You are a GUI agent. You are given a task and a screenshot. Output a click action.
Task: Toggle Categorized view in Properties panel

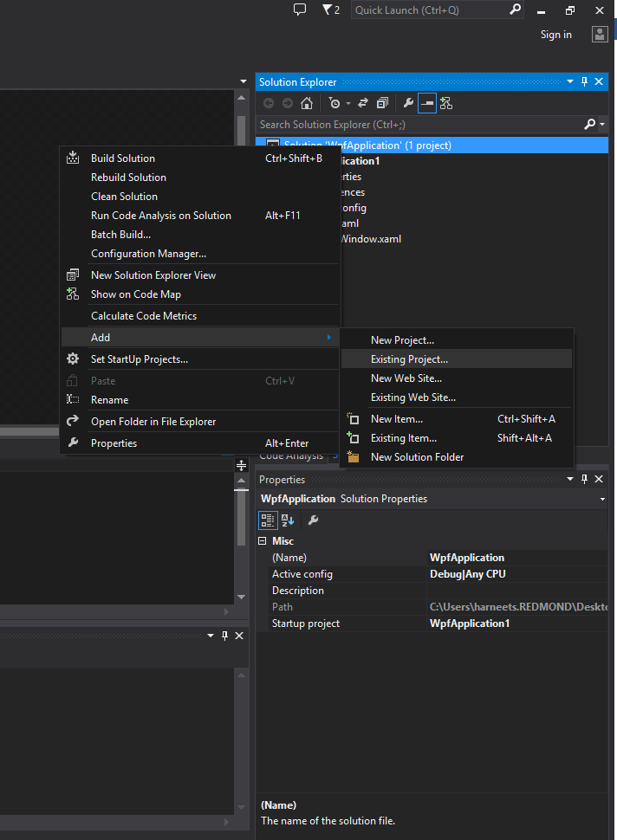click(x=269, y=520)
